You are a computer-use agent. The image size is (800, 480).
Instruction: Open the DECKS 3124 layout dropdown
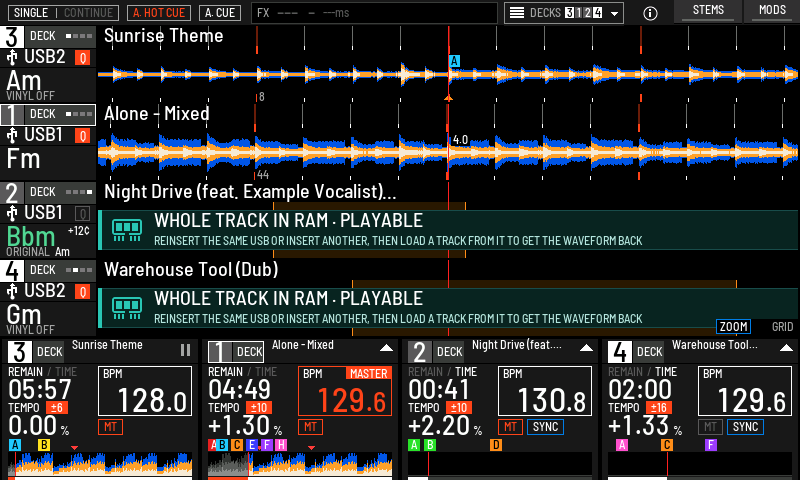pos(564,13)
